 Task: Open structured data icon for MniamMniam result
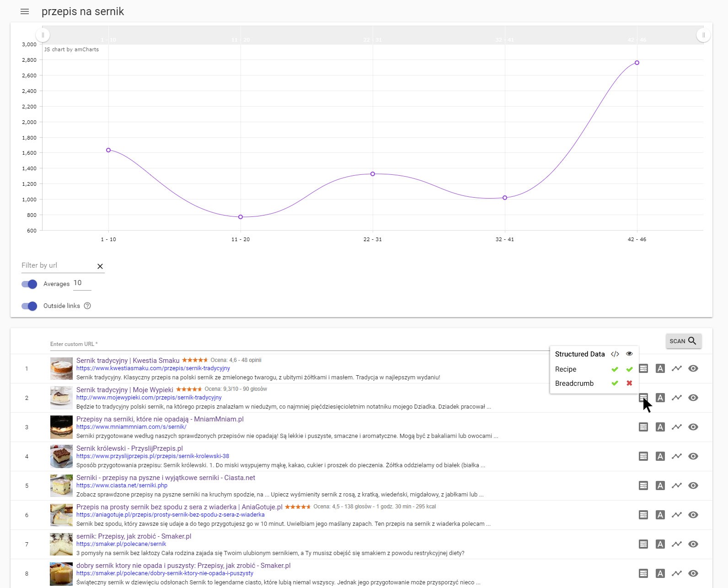point(643,427)
